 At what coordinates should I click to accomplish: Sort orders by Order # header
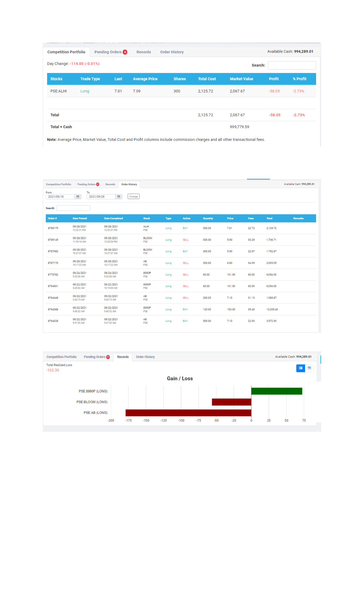click(x=52, y=218)
